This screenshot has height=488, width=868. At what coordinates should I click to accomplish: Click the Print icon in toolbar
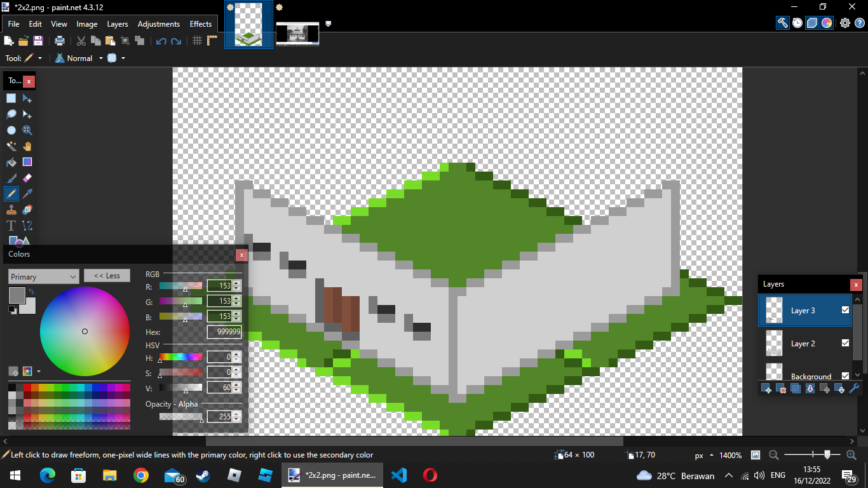point(60,41)
